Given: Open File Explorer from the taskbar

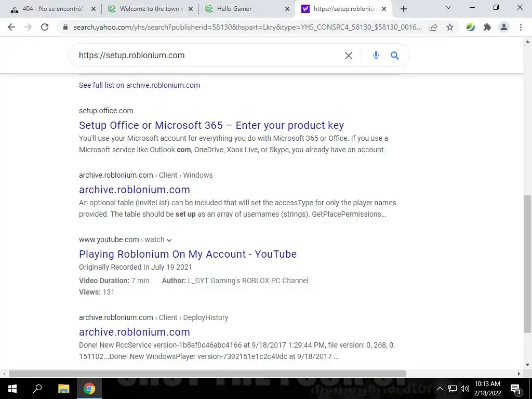Looking at the screenshot, I should point(63,389).
